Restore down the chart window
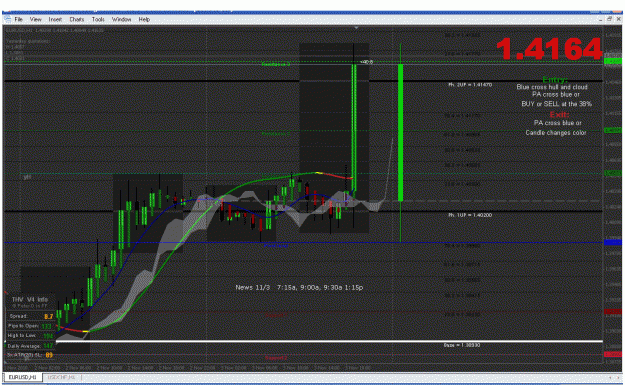This screenshot has width=625, height=385. point(609,19)
